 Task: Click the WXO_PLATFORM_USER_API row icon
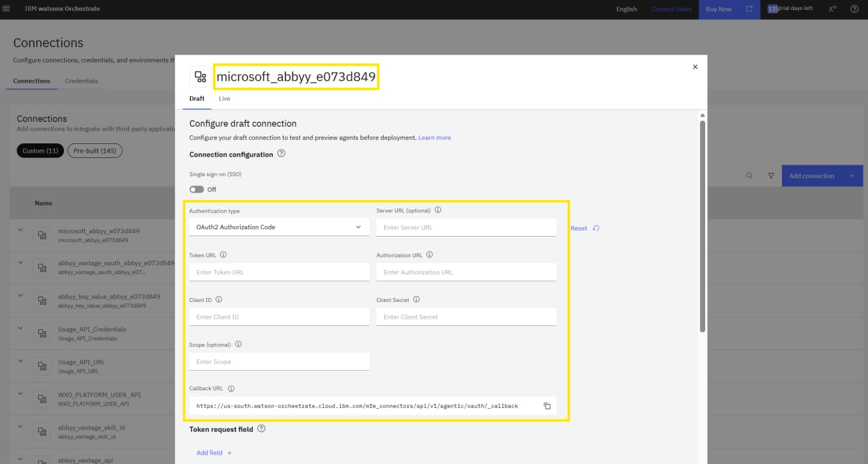(43, 399)
